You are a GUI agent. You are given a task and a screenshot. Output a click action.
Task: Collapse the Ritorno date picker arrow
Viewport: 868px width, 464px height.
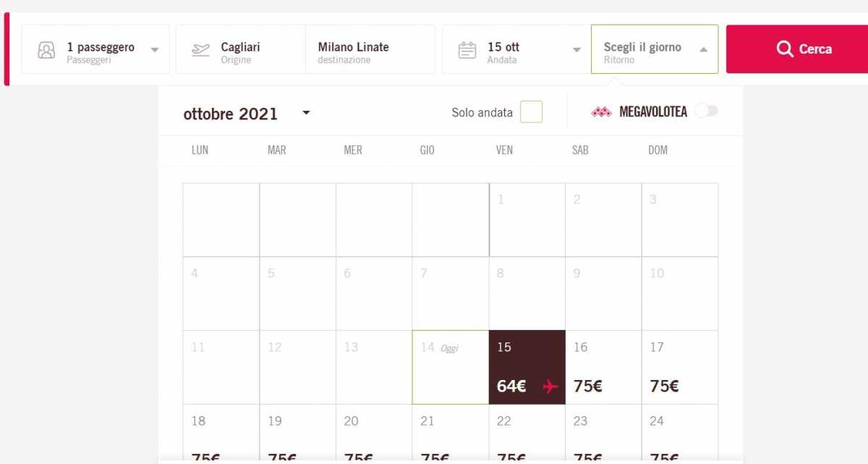tap(704, 50)
